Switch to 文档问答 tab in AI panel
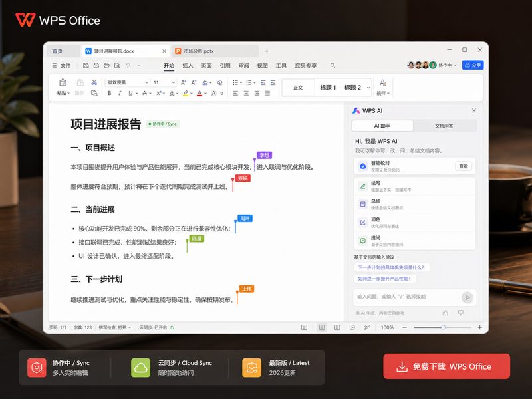This screenshot has height=399, width=532. click(444, 126)
